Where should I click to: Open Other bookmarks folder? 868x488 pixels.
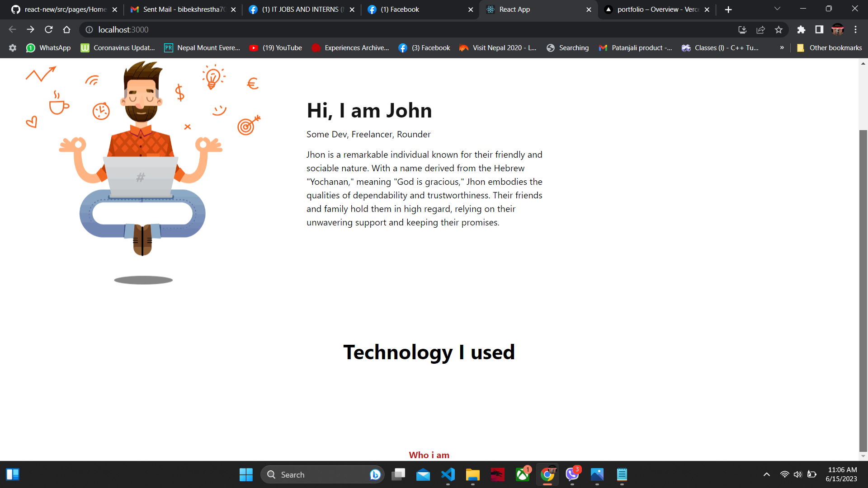point(830,48)
